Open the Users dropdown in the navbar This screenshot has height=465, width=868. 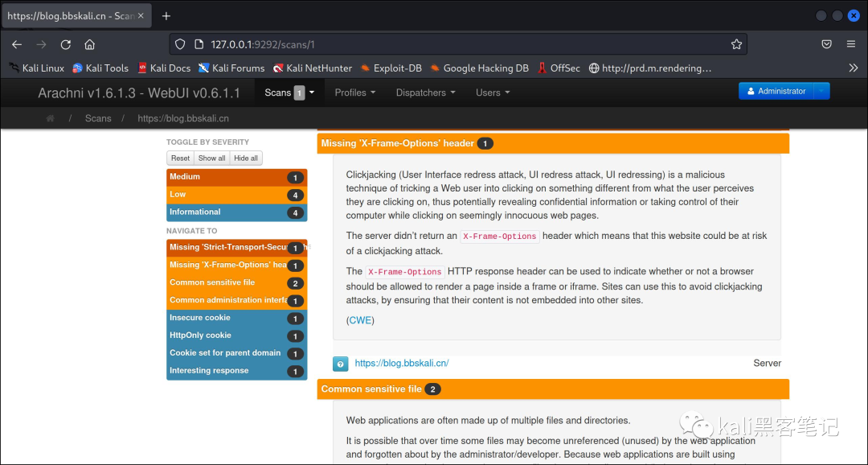tap(492, 93)
